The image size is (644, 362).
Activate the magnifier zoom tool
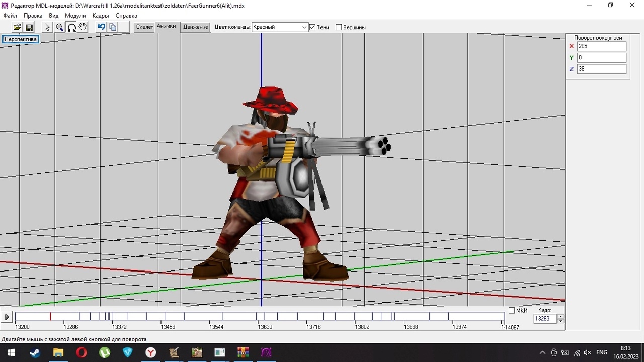59,27
